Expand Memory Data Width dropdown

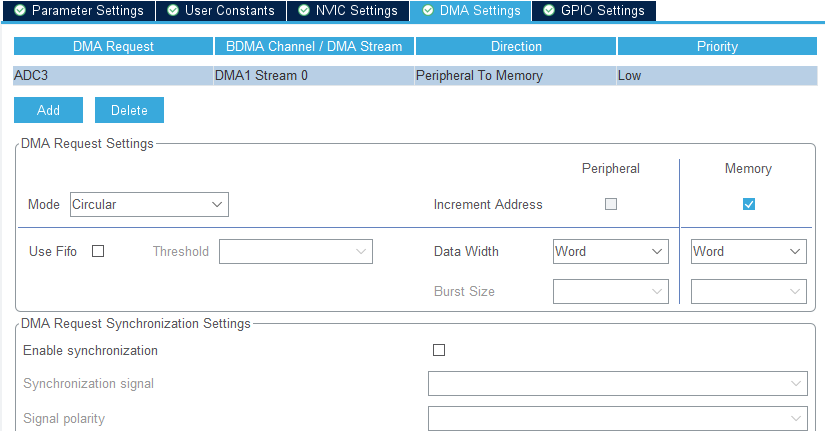(749, 252)
